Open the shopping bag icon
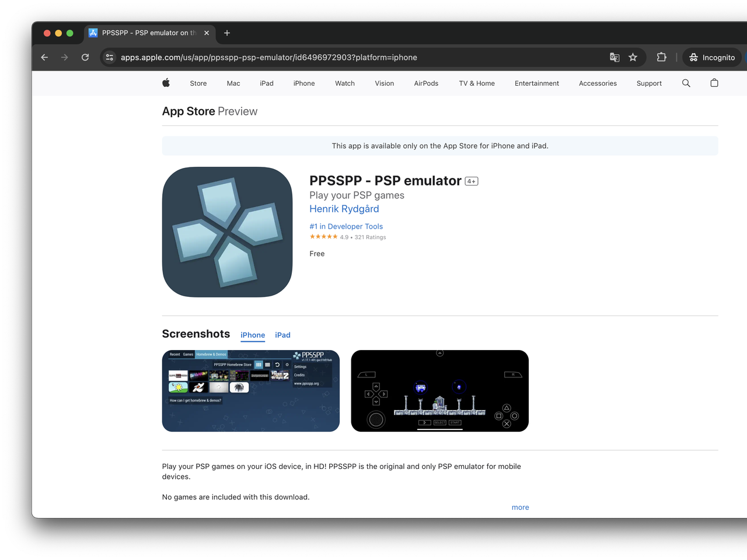 click(x=714, y=83)
